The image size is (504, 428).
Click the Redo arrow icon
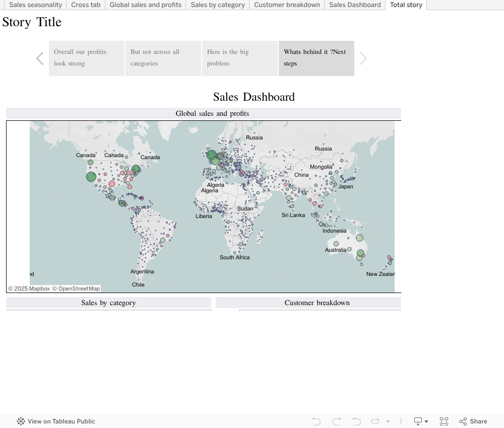[337, 421]
